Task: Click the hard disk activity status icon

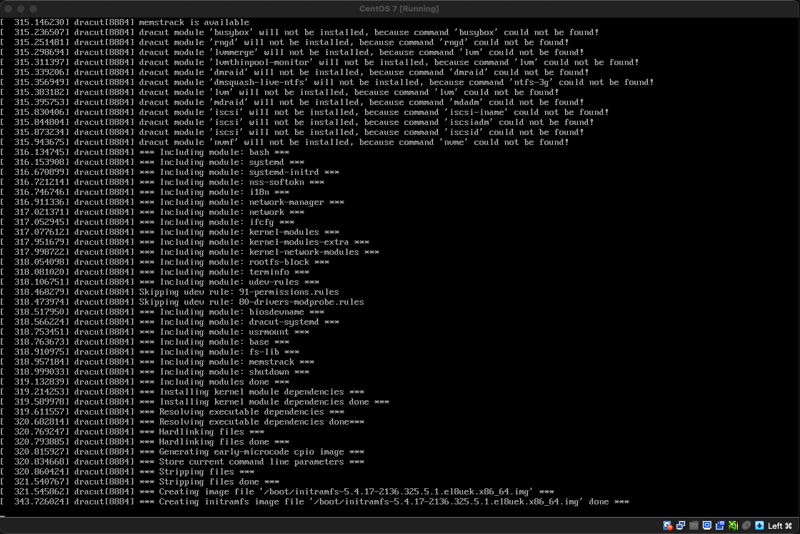Action: click(667, 525)
